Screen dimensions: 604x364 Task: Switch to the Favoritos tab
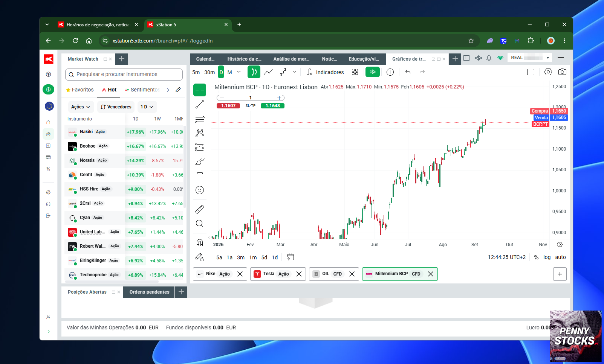[x=80, y=90]
